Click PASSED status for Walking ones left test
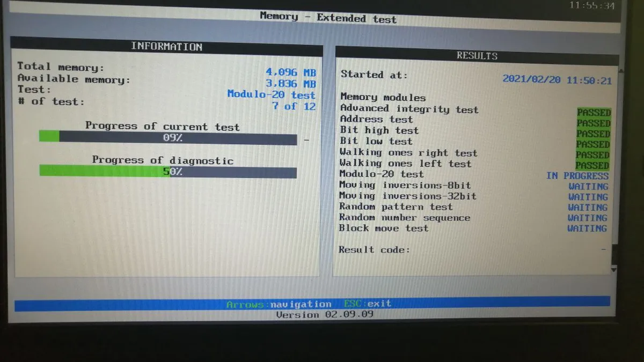The height and width of the screenshot is (362, 644). pyautogui.click(x=592, y=166)
